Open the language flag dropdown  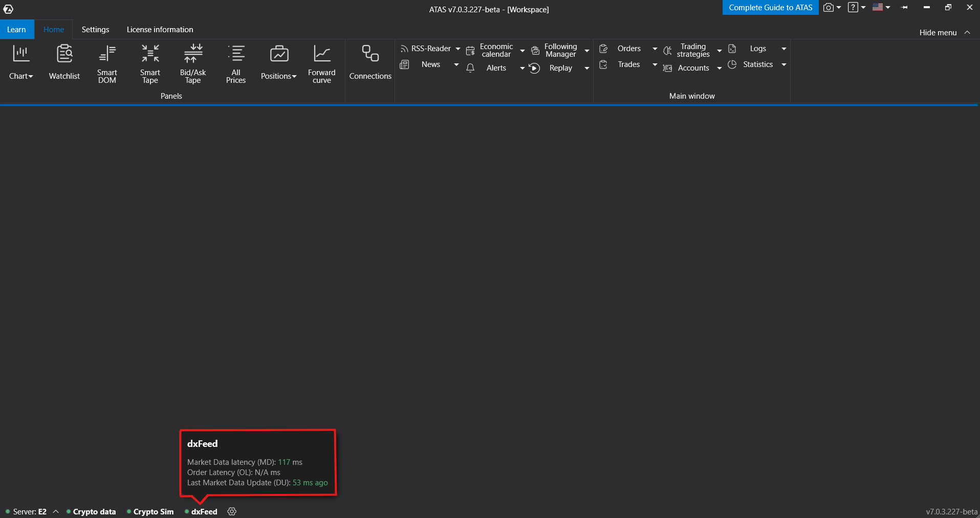[881, 7]
